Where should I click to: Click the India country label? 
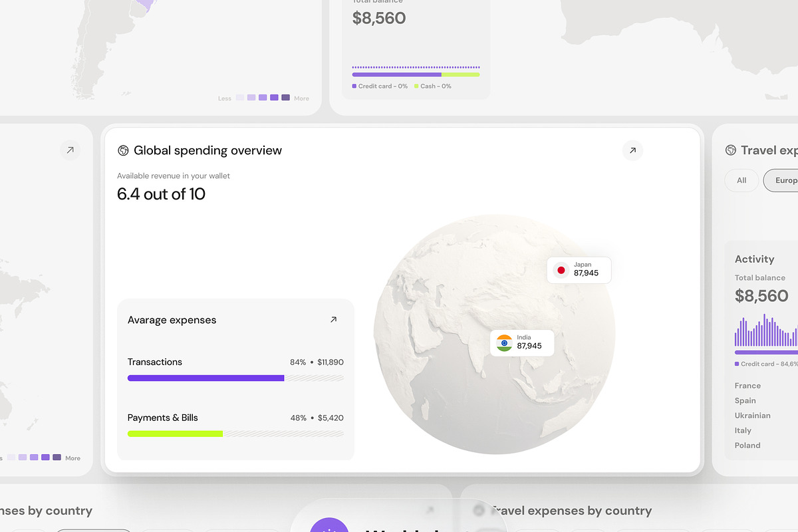click(524, 338)
